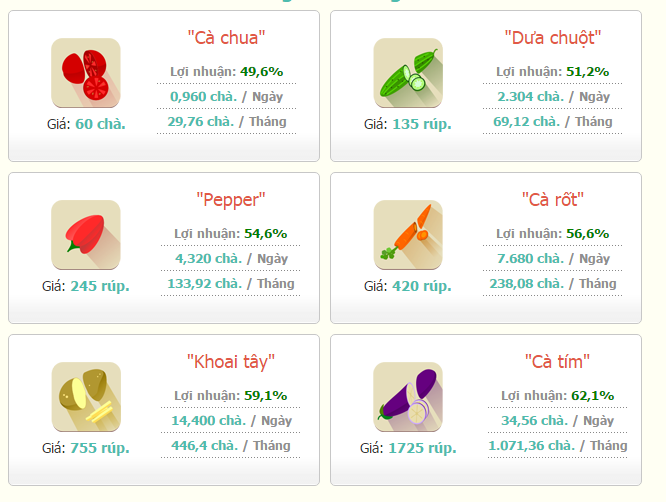This screenshot has height=502, width=666.
Task: Select the "Khoai tây" title
Action: pyautogui.click(x=231, y=362)
